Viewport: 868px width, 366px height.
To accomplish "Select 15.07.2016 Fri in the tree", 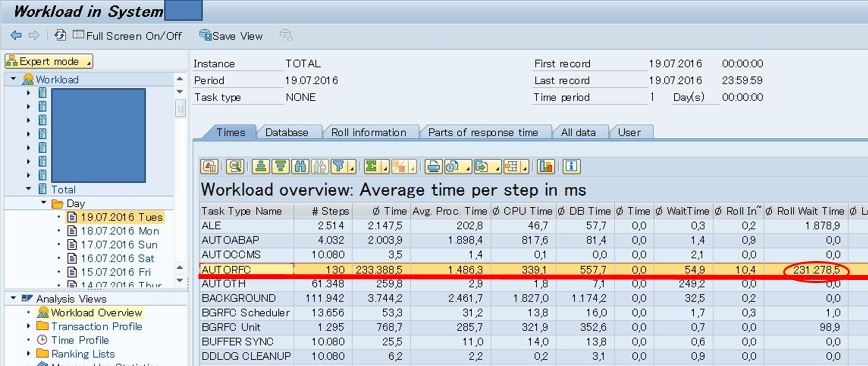I will point(108,272).
